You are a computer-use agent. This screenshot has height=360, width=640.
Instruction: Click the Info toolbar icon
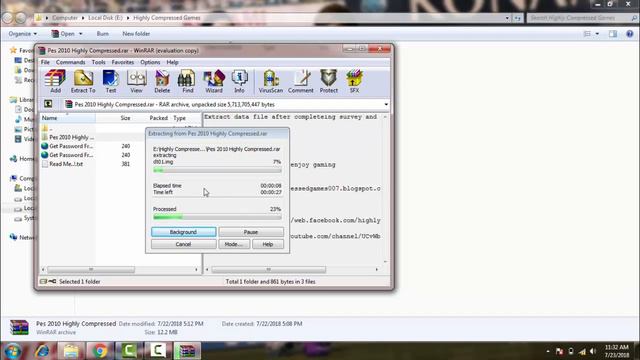click(x=239, y=81)
